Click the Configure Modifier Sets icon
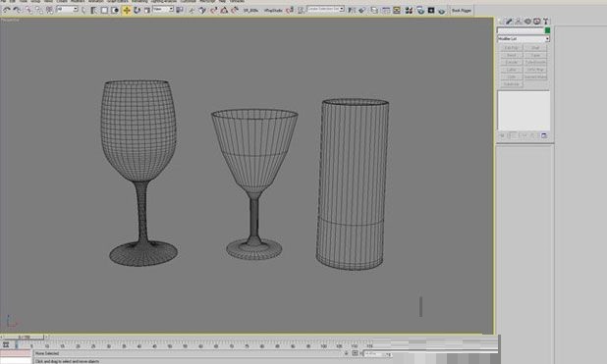607x364 pixels. point(544,135)
